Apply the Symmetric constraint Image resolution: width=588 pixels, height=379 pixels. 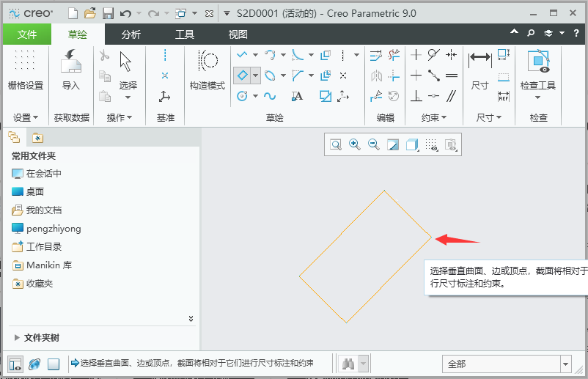452,55
